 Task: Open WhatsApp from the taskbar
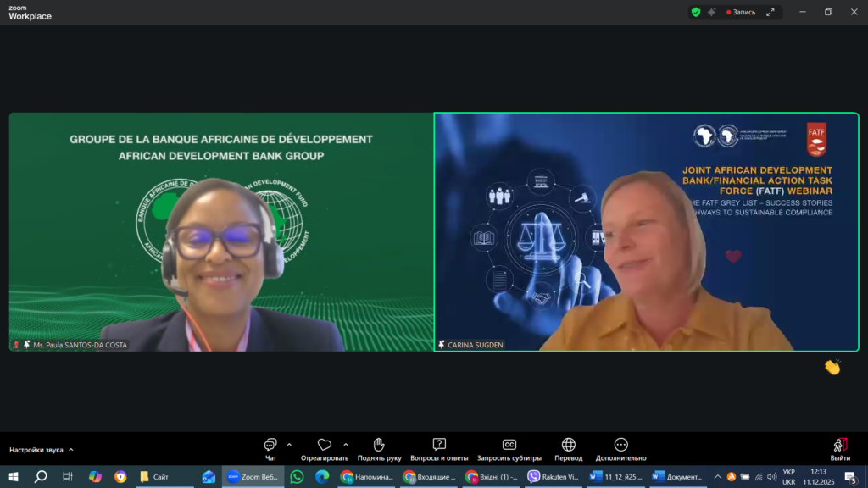297,477
